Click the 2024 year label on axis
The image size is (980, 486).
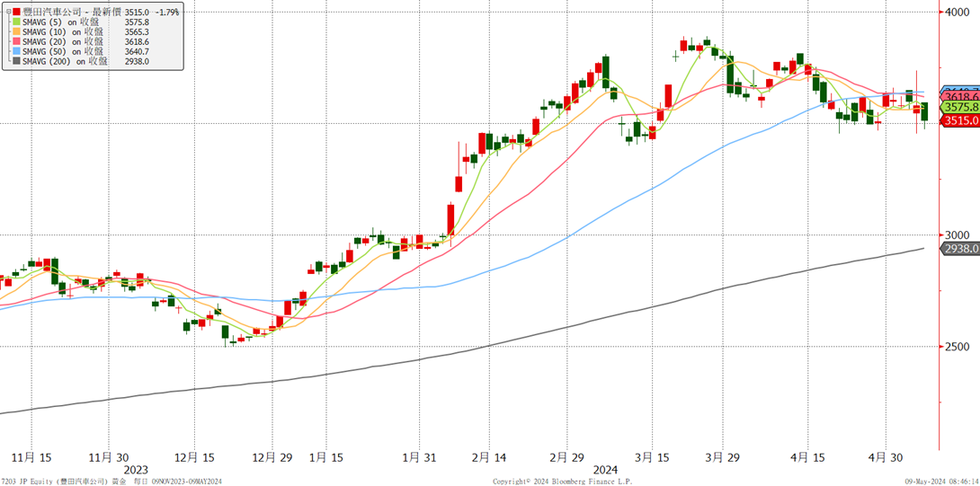[605, 469]
